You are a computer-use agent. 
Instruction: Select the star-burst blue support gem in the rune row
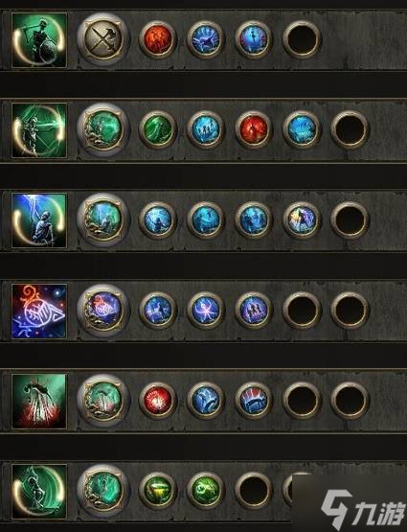(205, 310)
